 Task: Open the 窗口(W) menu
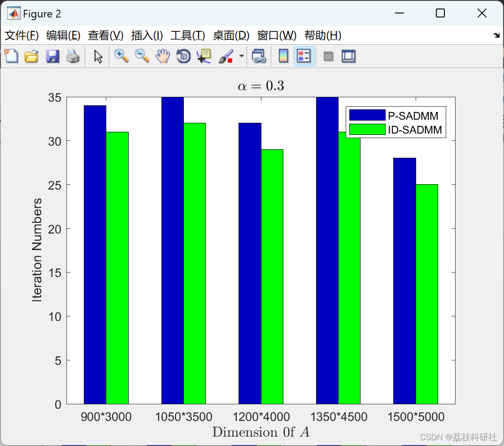coord(277,35)
